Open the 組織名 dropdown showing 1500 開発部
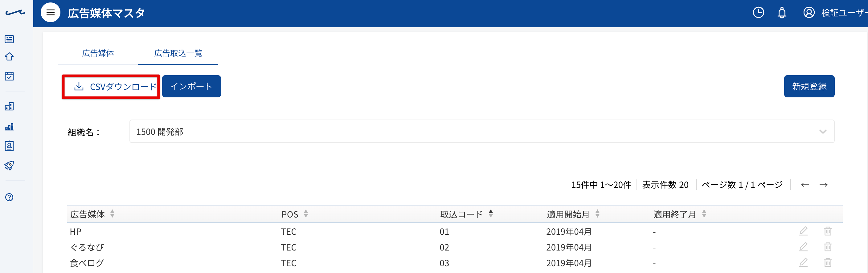Screen dimensions: 868x273 coord(482,132)
